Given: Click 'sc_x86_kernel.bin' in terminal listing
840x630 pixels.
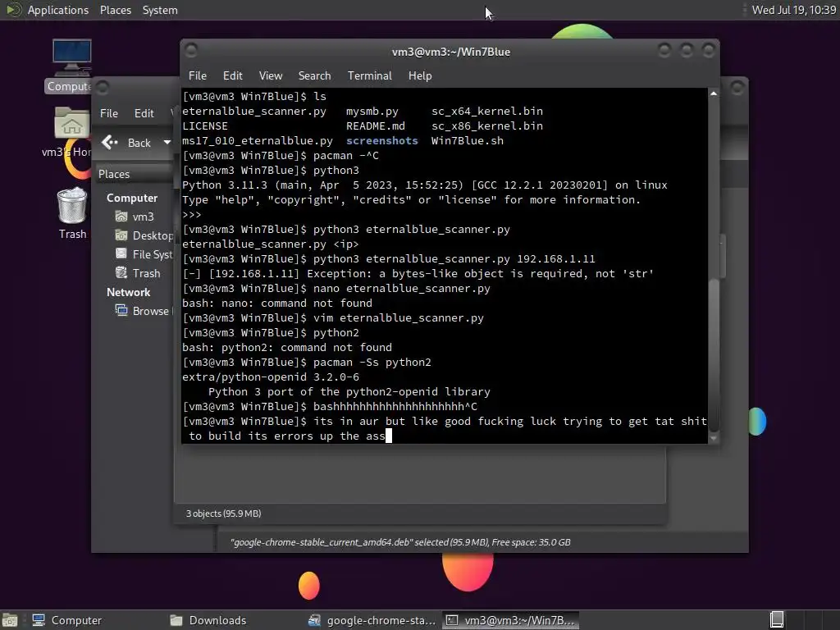Looking at the screenshot, I should pos(487,126).
